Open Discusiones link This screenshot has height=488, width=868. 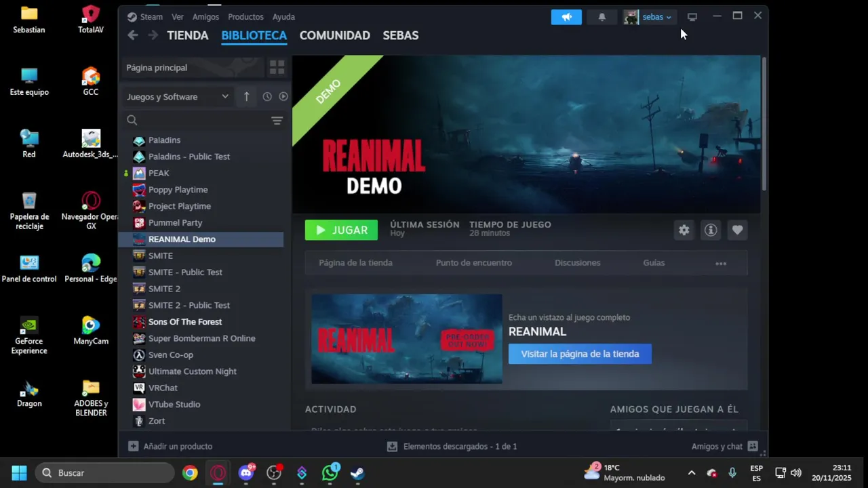click(x=577, y=263)
